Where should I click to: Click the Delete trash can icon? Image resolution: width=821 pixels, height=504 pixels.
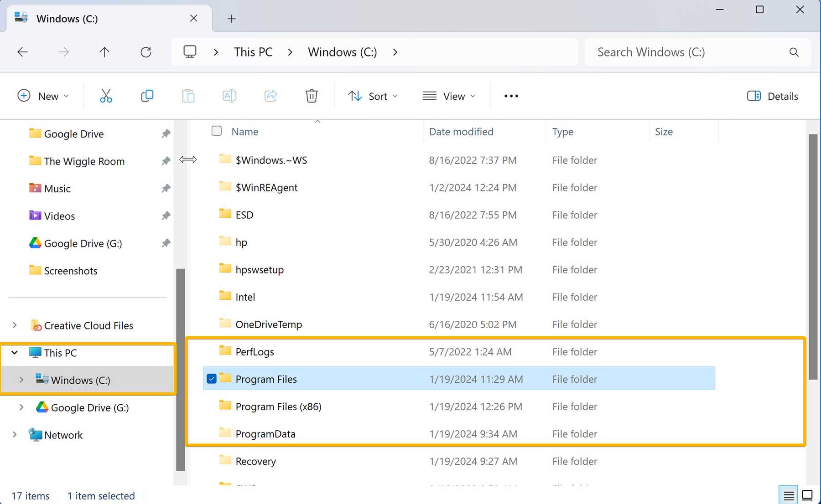[312, 96]
